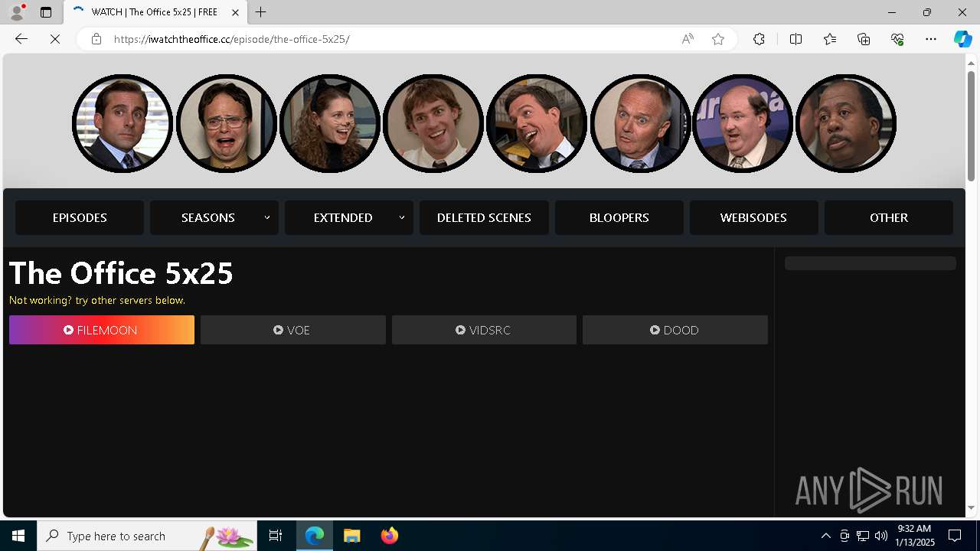Viewport: 980px width, 551px height.
Task: Click The Office 5x25 heading
Action: click(x=121, y=273)
